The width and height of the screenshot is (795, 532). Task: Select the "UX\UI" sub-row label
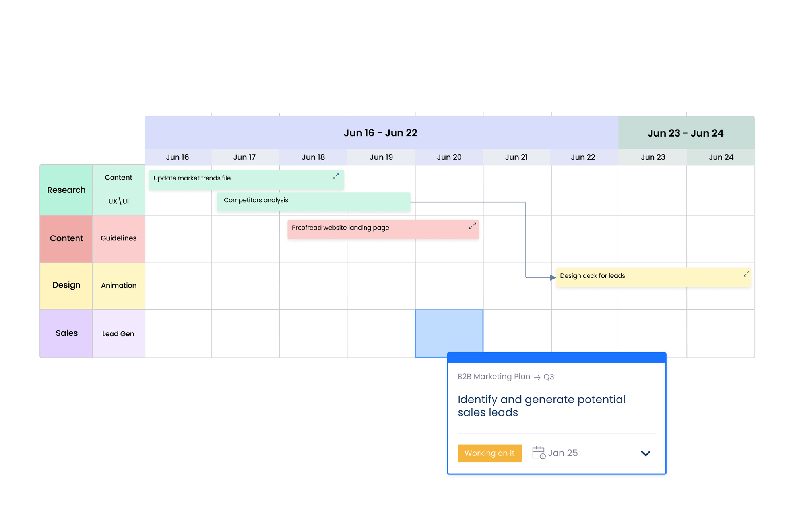pos(118,201)
